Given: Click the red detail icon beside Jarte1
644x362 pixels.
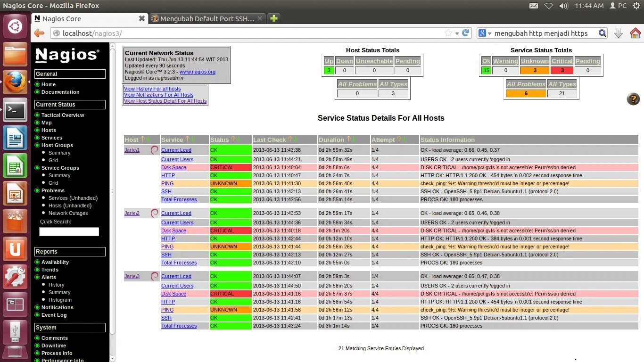Looking at the screenshot, I should click(x=154, y=149).
